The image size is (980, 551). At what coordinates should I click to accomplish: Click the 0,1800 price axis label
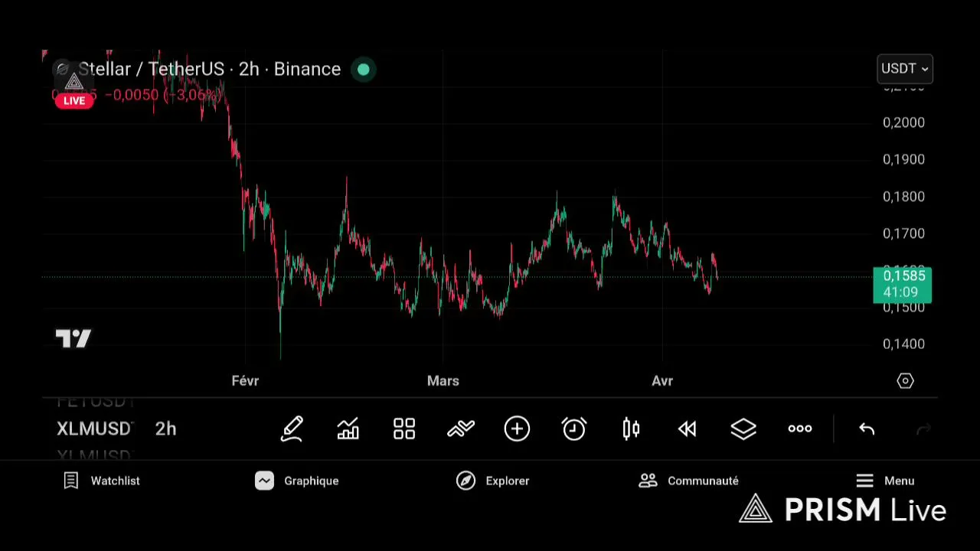pos(903,197)
